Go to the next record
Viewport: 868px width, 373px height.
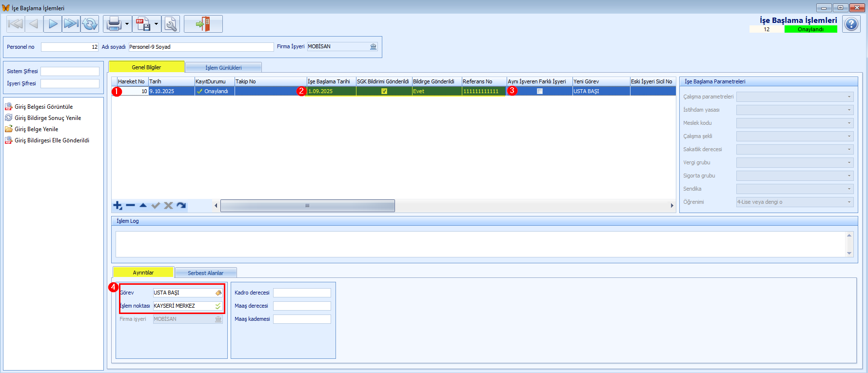tap(53, 24)
